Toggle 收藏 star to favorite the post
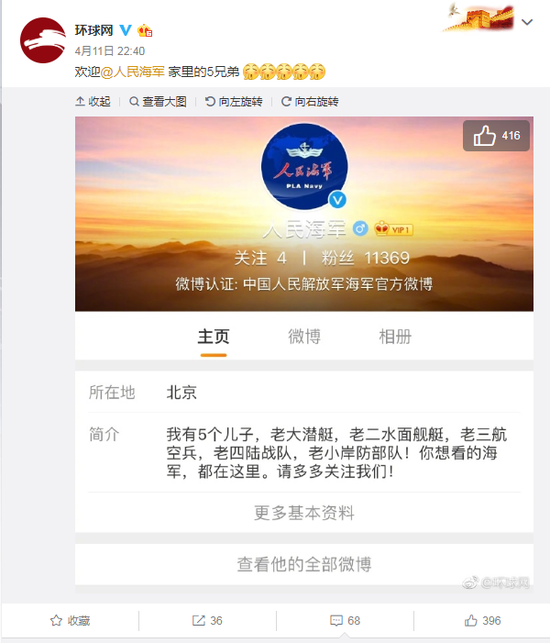This screenshot has height=643, width=550. tap(70, 620)
